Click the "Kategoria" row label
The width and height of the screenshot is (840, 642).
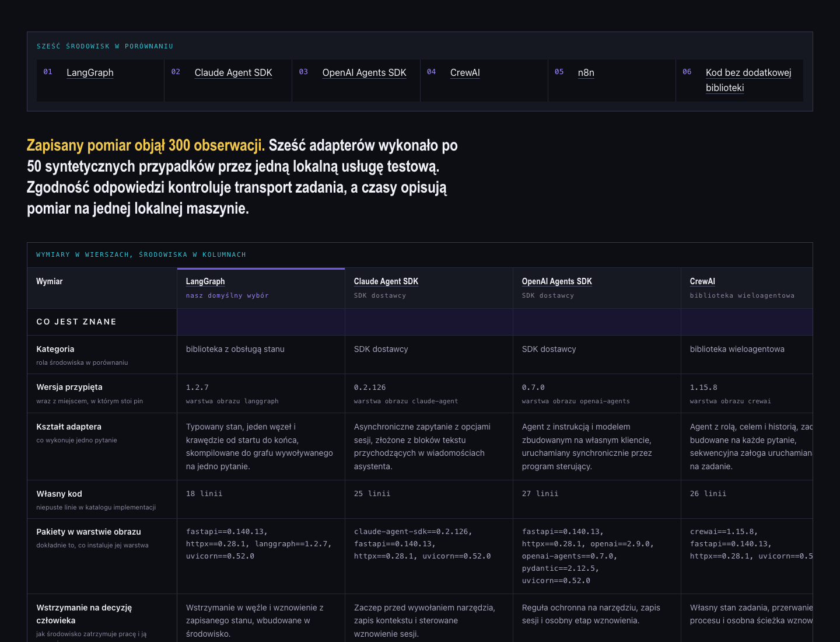[55, 349]
